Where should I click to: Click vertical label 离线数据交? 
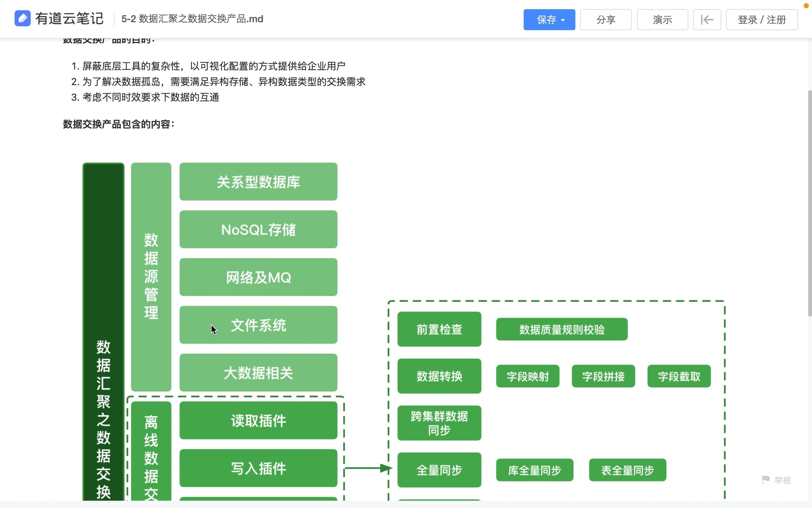[x=151, y=451]
